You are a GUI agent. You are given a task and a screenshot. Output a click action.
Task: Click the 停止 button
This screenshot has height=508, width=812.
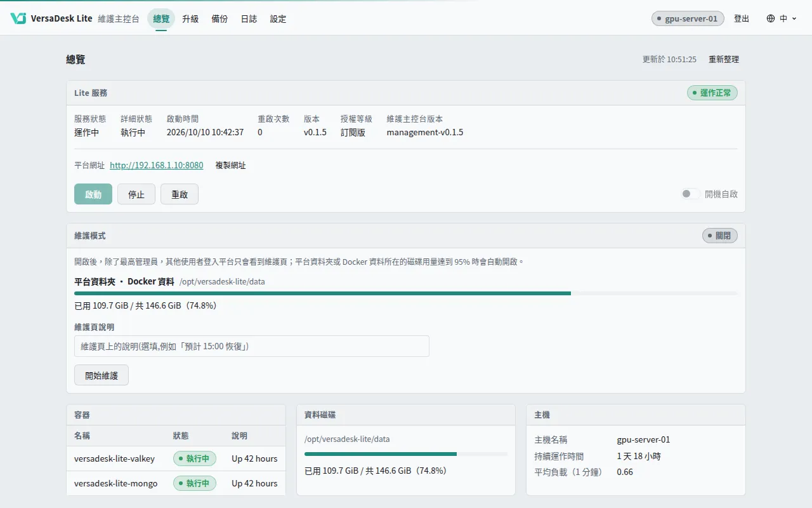click(136, 194)
